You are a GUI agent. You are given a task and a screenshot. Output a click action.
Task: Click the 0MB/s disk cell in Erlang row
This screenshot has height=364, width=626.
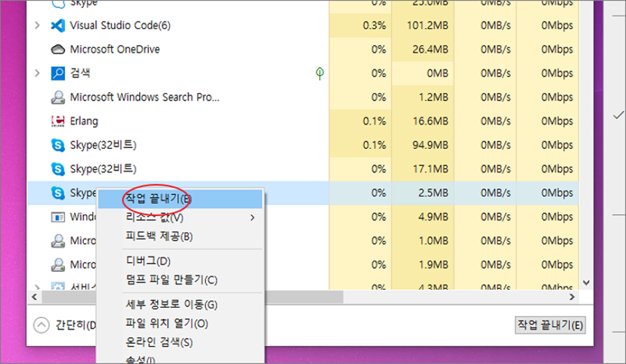click(485, 121)
